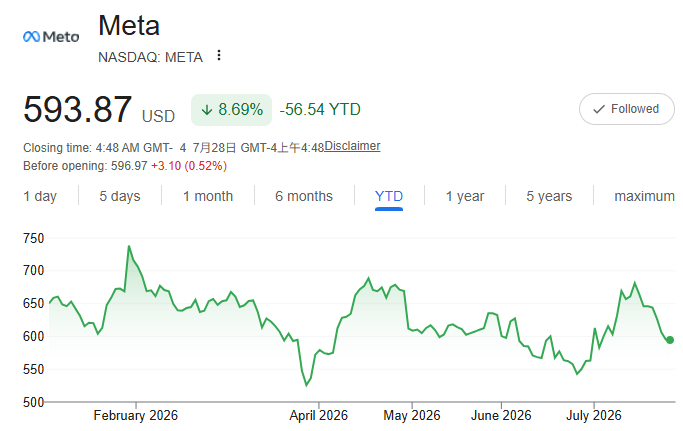This screenshot has height=431, width=683.
Task: Click the April 2026 axis marker
Action: [318, 415]
